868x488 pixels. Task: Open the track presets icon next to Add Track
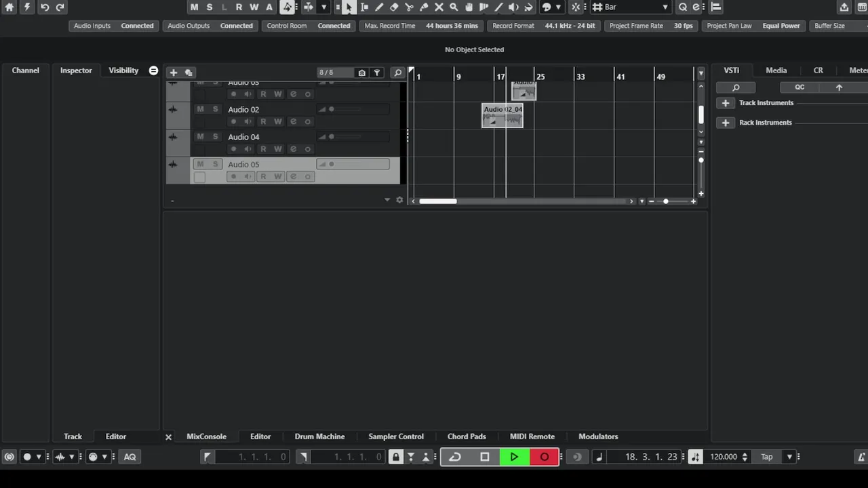point(189,73)
